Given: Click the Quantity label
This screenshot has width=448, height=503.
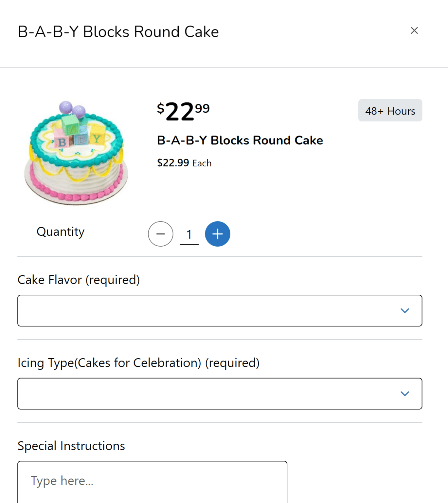Looking at the screenshot, I should pos(60,232).
